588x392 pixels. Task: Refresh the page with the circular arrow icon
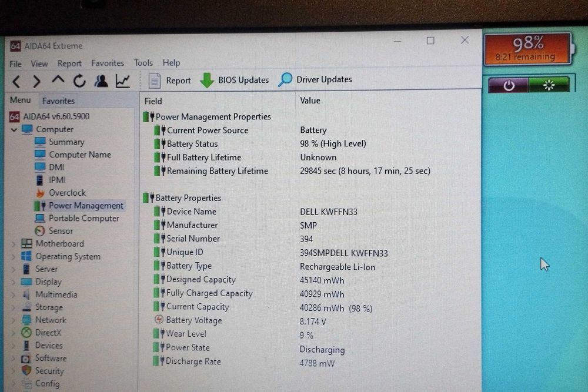79,81
